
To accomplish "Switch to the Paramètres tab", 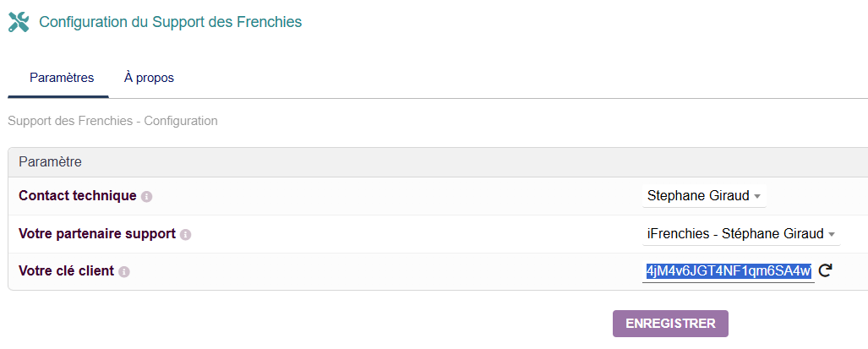I will point(62,78).
